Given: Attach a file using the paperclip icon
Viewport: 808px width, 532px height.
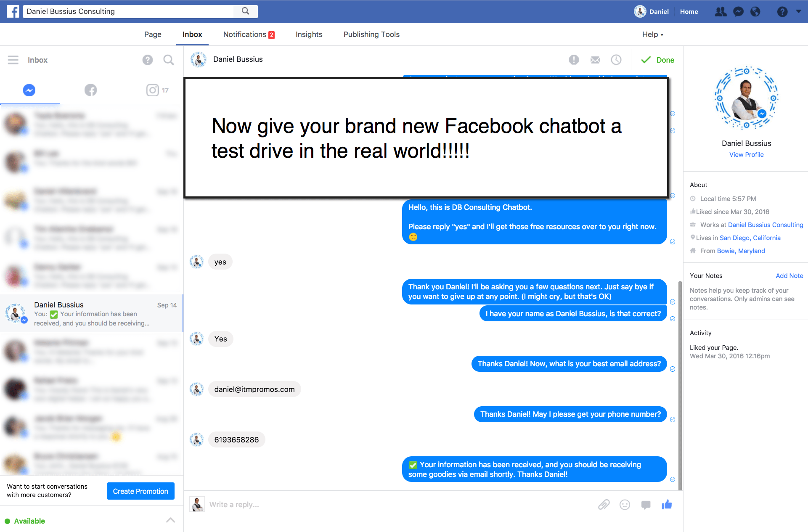Looking at the screenshot, I should (604, 505).
